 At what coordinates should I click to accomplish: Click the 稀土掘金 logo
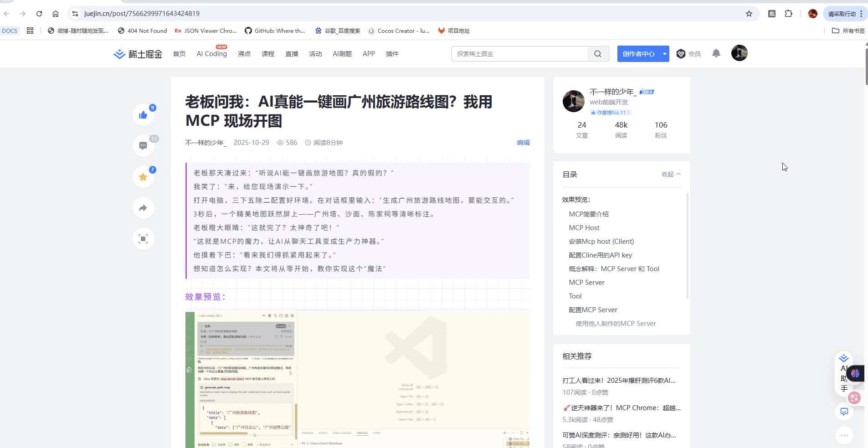point(137,53)
